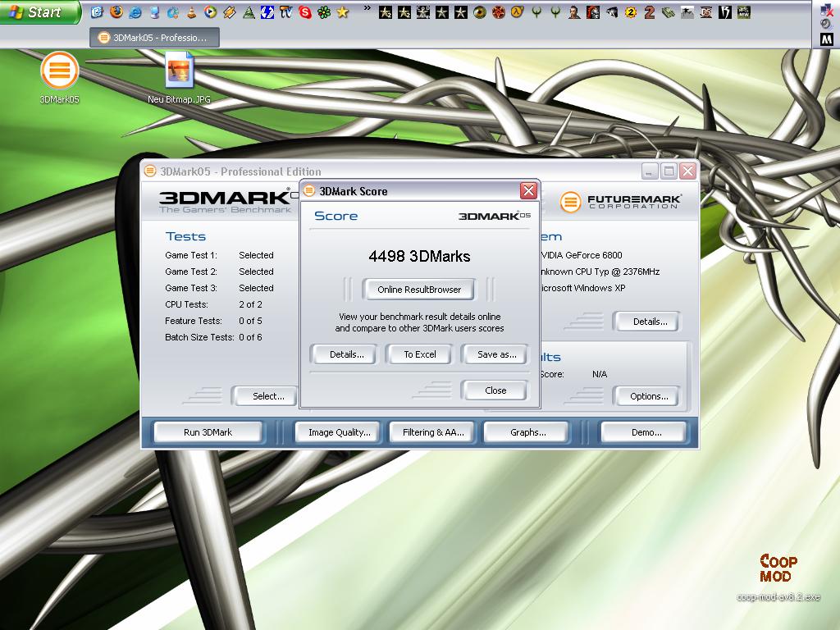Open the red S quick launch icon

point(305,11)
